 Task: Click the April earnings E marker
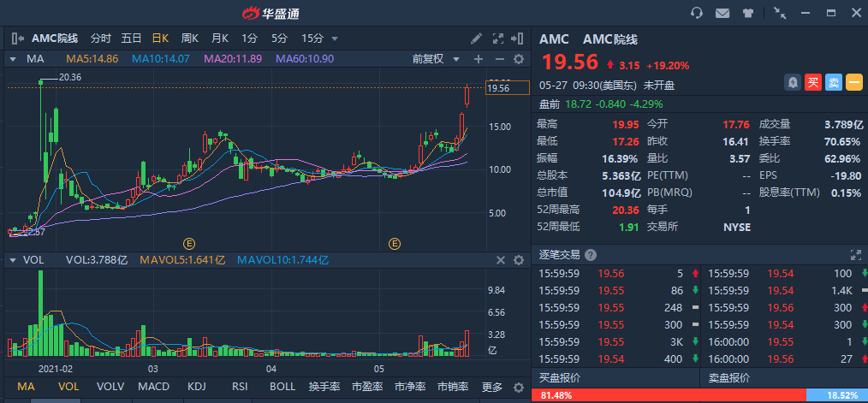pyautogui.click(x=395, y=243)
